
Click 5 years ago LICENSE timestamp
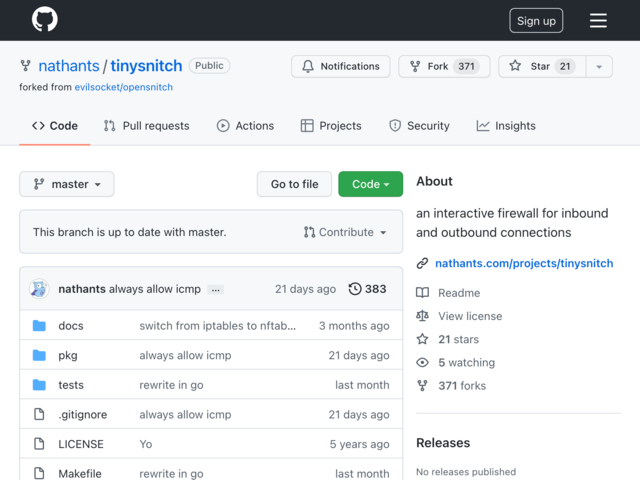[360, 444]
